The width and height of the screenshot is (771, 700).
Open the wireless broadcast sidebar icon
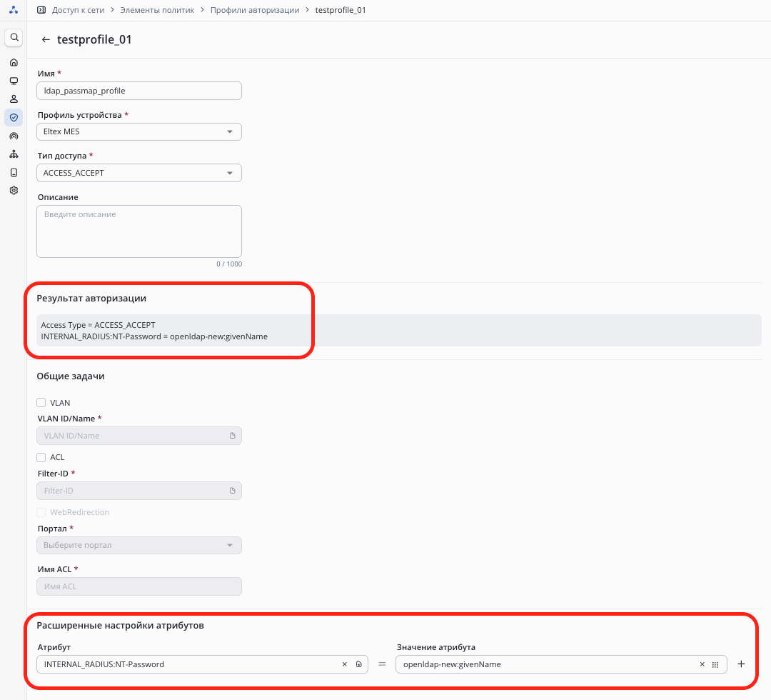[x=14, y=136]
